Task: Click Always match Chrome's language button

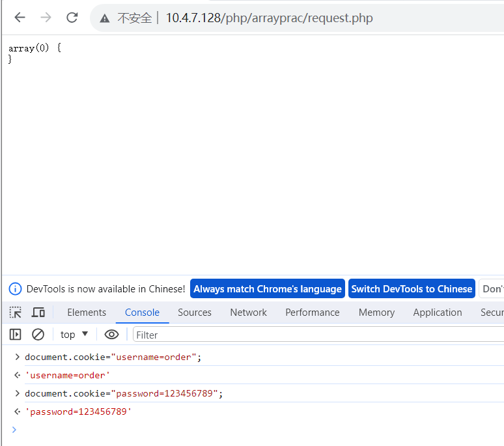Action: [x=268, y=288]
